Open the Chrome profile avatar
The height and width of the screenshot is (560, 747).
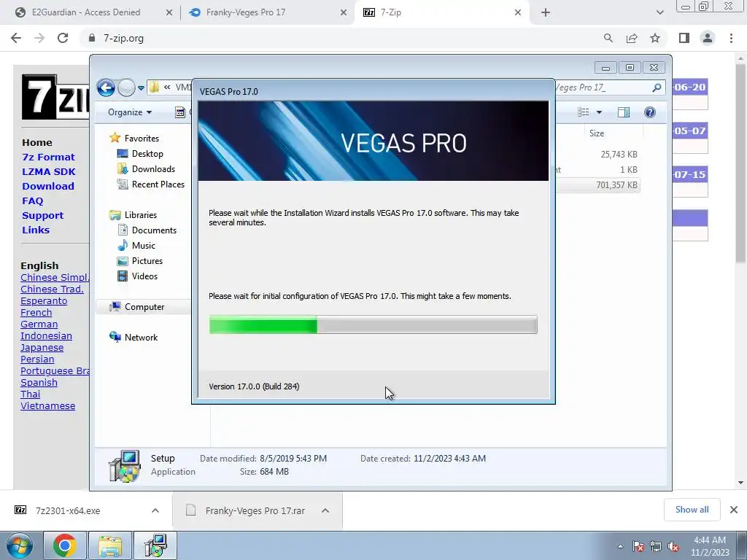click(x=708, y=38)
